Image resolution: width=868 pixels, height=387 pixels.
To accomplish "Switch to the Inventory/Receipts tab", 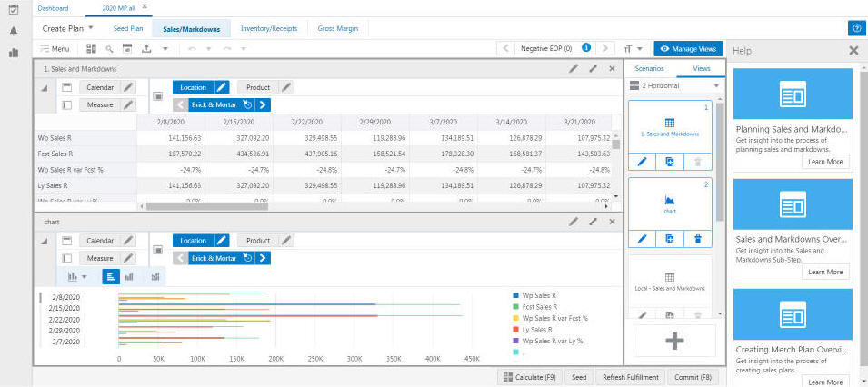I will pyautogui.click(x=267, y=28).
